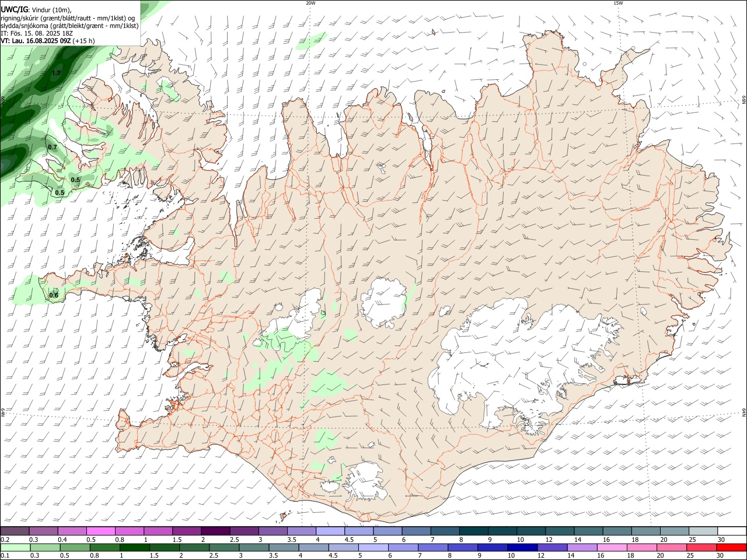The image size is (747, 560).
Task: Select the 'rigning/skúrir (grænt/blátt/rautt - mm/1klst)' line
Action: click(x=68, y=17)
